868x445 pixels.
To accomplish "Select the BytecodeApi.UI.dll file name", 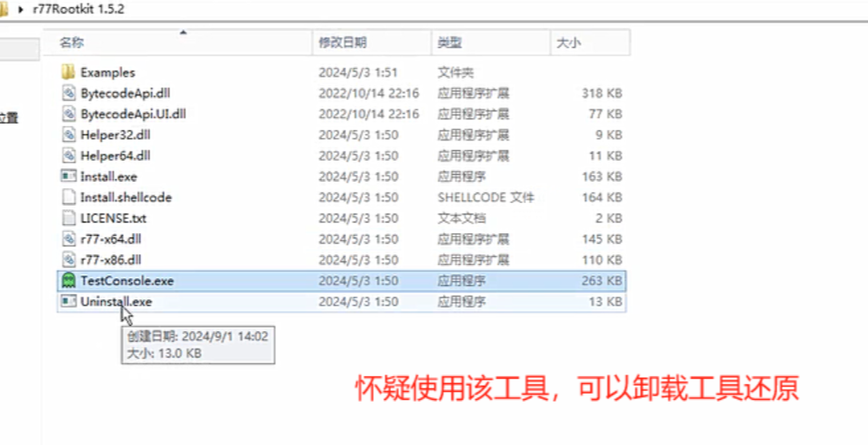I will coord(133,114).
